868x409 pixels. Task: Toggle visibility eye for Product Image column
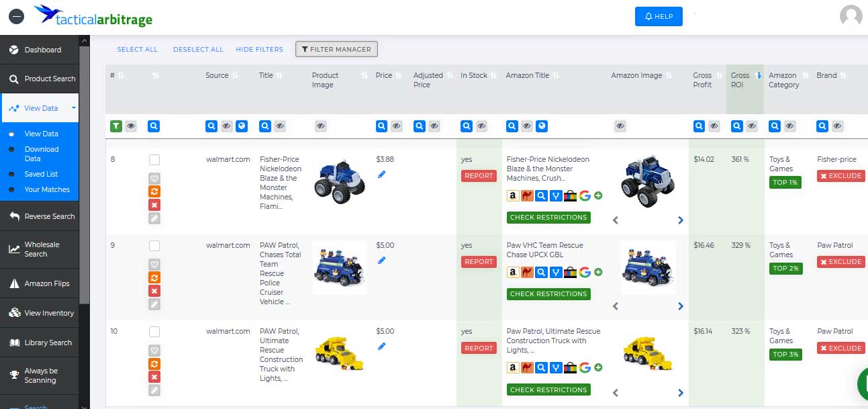tap(321, 126)
